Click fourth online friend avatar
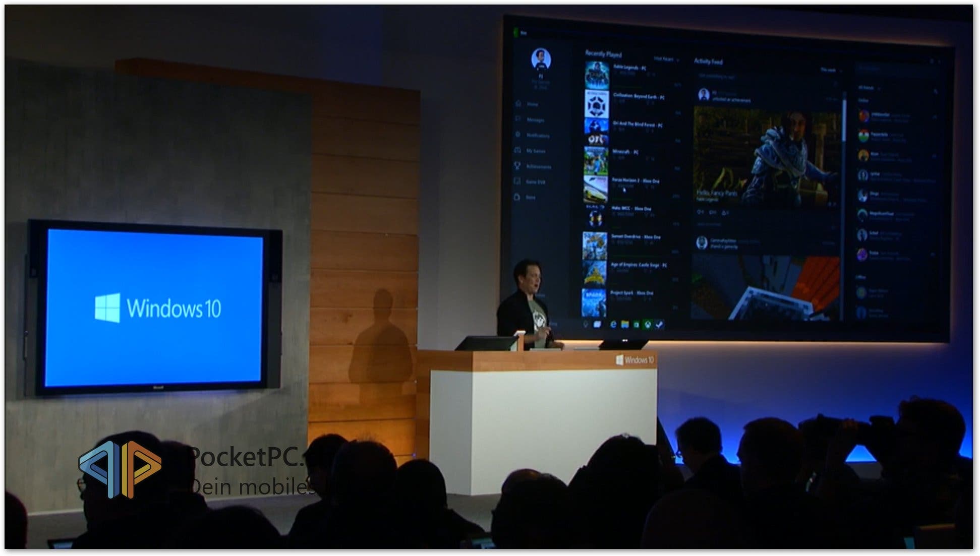The image size is (980, 556). [863, 175]
